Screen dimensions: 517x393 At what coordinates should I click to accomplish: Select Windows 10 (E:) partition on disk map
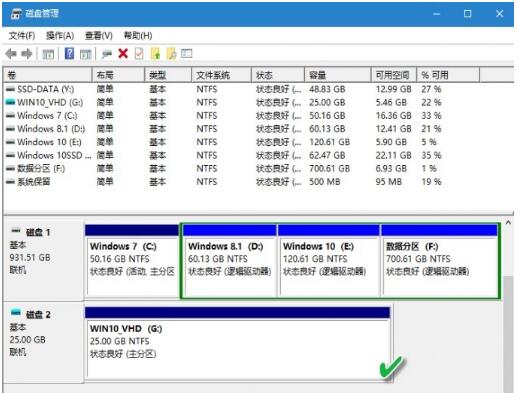[328, 260]
